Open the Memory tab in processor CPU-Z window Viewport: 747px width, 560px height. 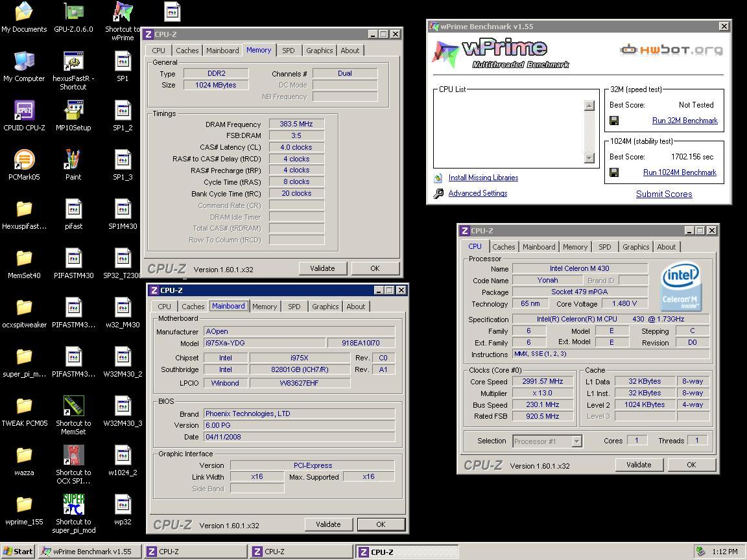point(575,247)
